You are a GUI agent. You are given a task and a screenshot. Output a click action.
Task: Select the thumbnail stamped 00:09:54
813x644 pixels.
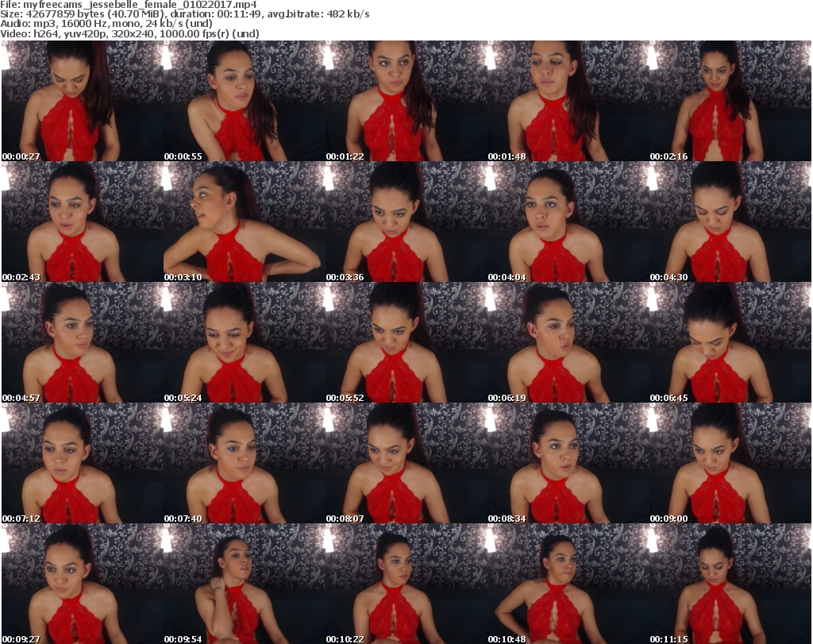[x=245, y=584]
